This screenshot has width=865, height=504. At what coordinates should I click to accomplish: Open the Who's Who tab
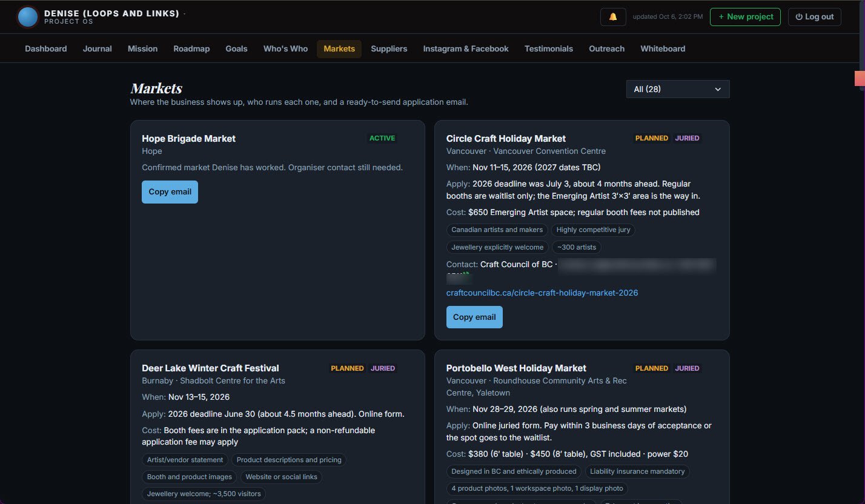pos(285,48)
